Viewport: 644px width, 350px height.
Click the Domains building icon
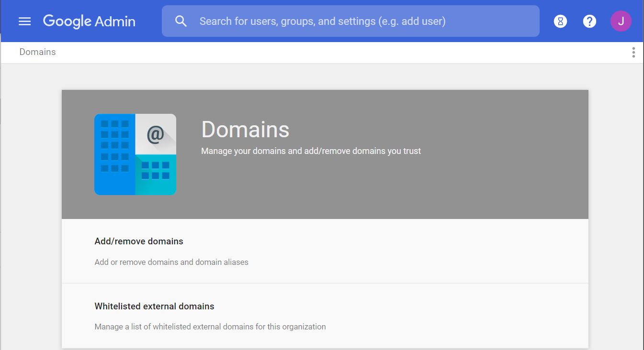tap(135, 154)
